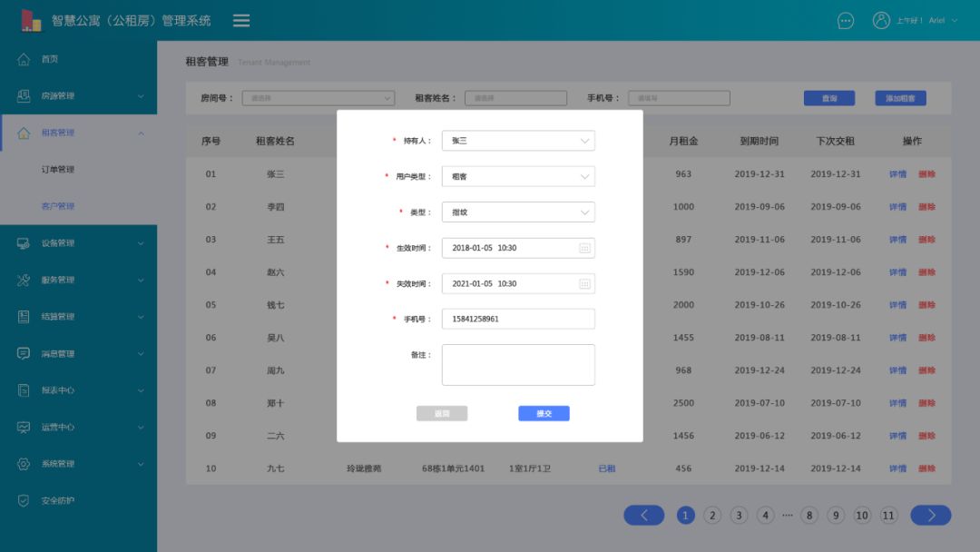Open the calendar picker for 生效时间
The width and height of the screenshot is (980, 552).
(x=583, y=247)
